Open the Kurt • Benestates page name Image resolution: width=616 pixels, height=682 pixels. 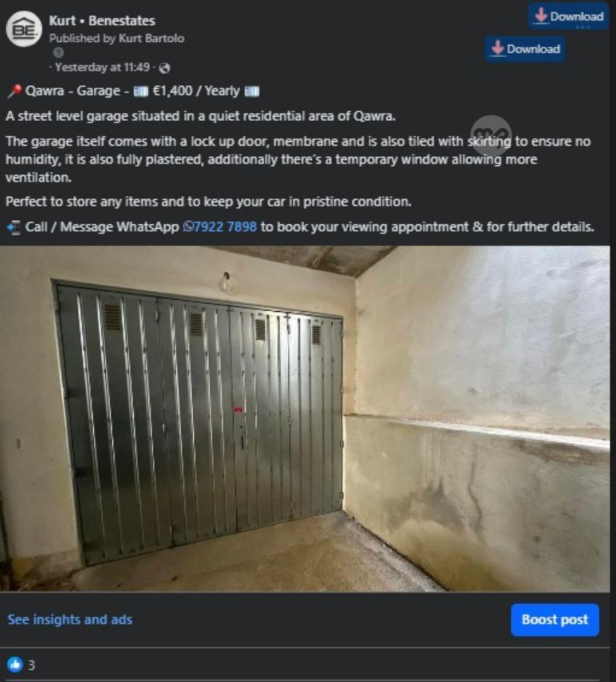[102, 21]
